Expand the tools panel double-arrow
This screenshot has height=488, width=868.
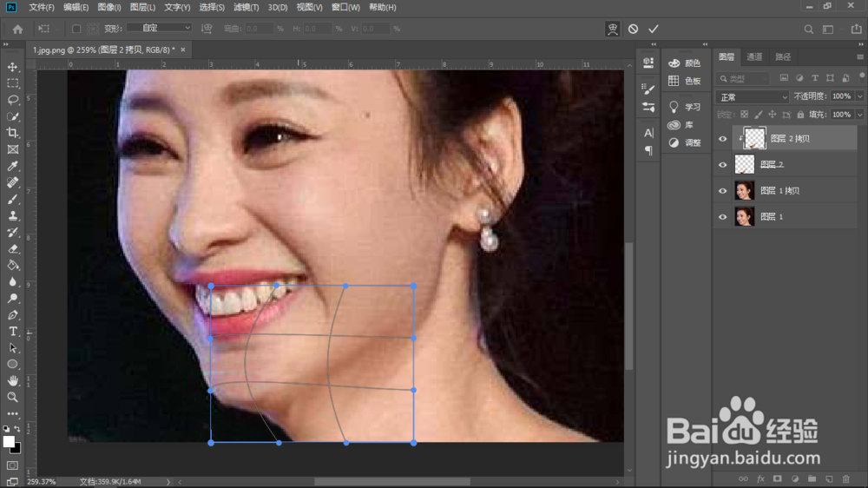pos(6,44)
